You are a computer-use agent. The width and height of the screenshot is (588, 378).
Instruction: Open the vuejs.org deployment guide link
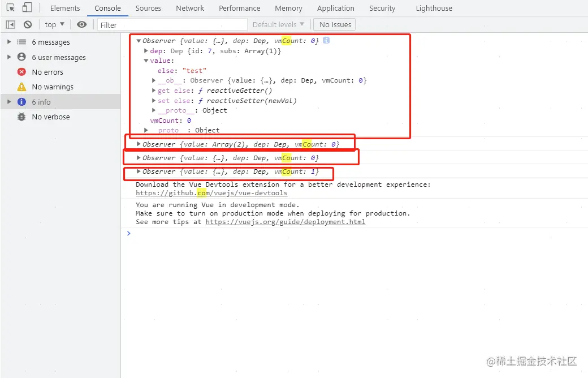tap(286, 222)
